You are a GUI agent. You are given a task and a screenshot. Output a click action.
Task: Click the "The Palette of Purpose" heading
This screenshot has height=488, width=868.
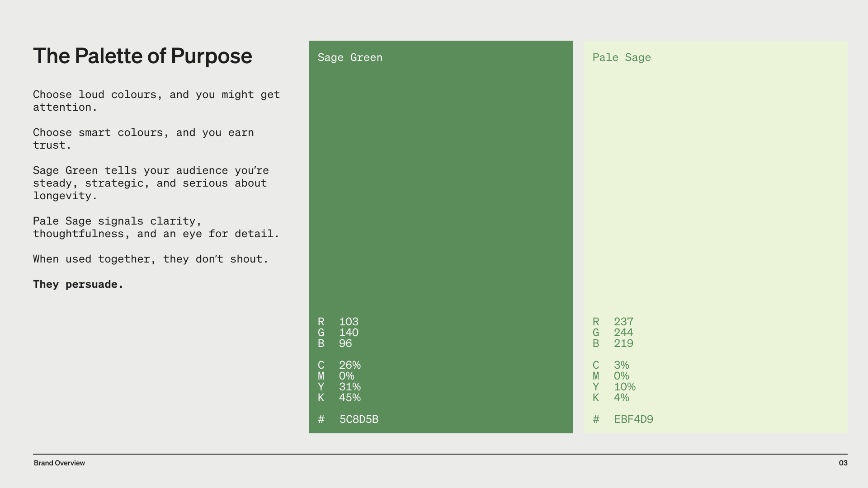click(x=142, y=56)
